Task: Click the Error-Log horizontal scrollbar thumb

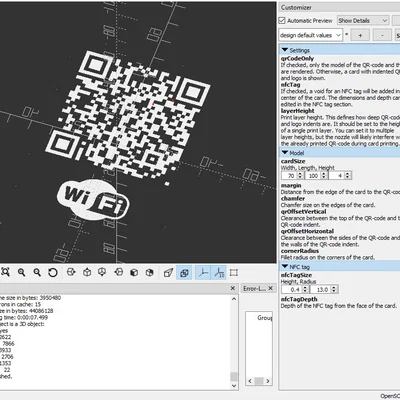Action: pos(259,381)
